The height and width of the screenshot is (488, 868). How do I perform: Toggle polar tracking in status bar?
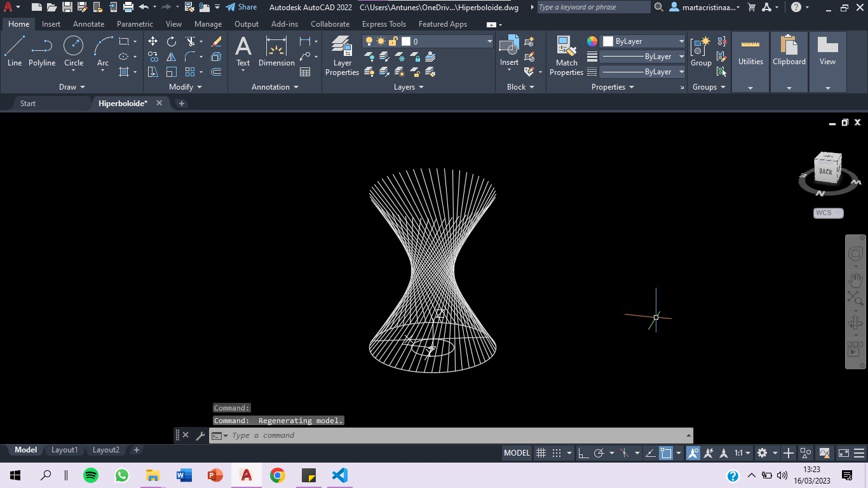(599, 453)
